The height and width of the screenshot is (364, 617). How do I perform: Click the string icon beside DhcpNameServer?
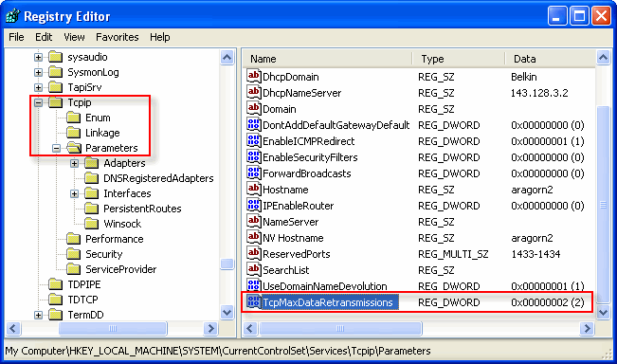point(254,92)
